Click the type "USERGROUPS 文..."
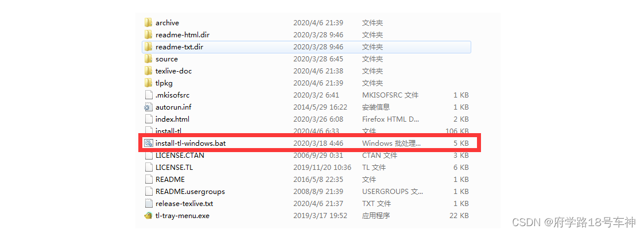This screenshot has height=233, width=644. pos(392,192)
